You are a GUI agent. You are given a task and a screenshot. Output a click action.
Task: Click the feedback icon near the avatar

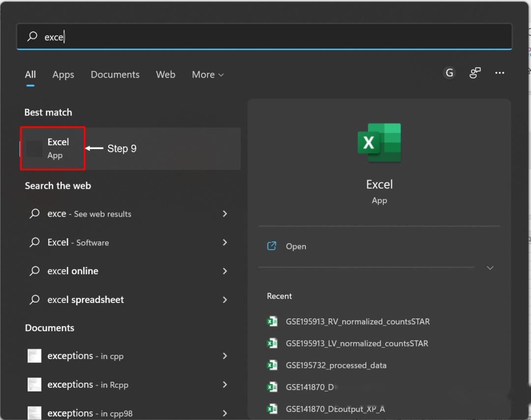tap(474, 73)
